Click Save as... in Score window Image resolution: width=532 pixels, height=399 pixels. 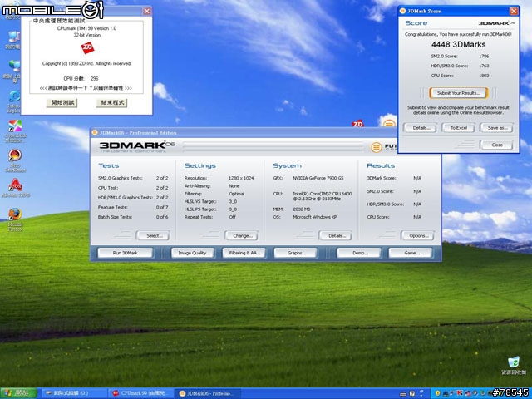496,128
